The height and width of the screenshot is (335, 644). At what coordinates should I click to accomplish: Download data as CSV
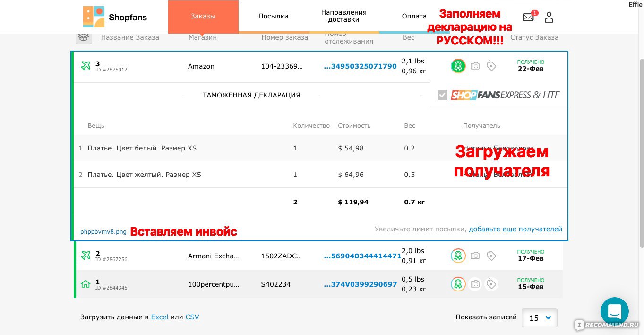[x=192, y=317]
